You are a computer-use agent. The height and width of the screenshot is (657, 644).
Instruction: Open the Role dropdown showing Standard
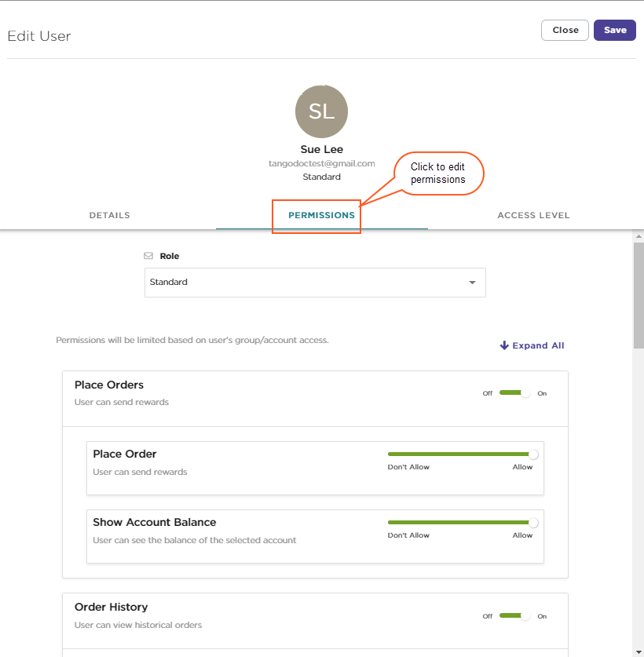click(x=314, y=282)
